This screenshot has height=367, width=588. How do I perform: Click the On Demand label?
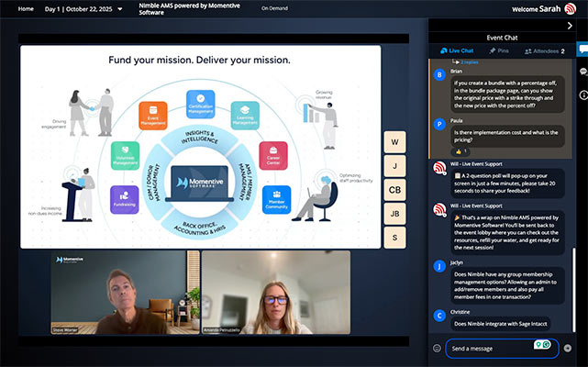(x=274, y=8)
